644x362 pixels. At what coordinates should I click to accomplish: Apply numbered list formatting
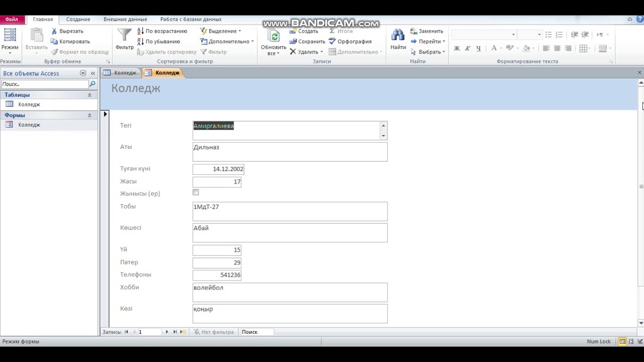pos(559,35)
